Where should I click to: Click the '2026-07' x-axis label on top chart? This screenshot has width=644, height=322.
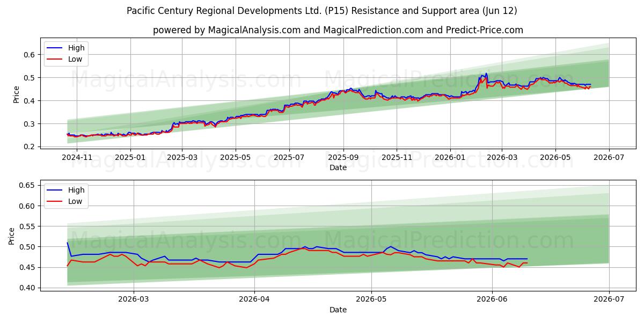[609, 158]
